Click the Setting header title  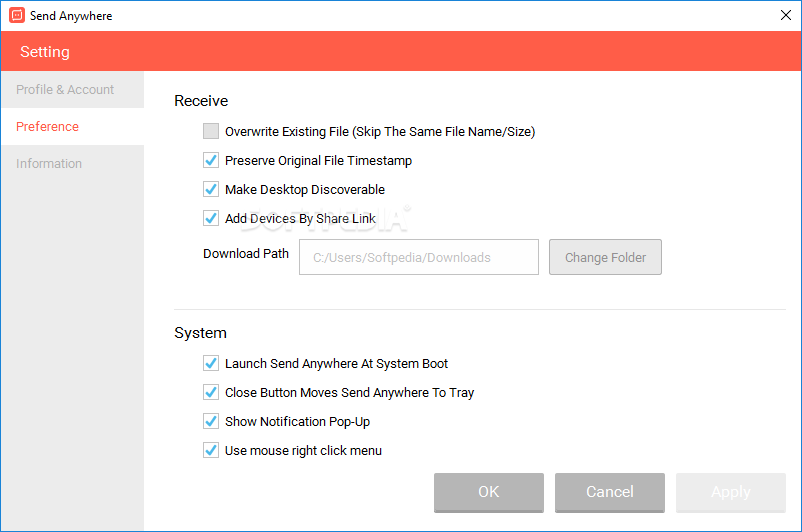click(x=45, y=52)
